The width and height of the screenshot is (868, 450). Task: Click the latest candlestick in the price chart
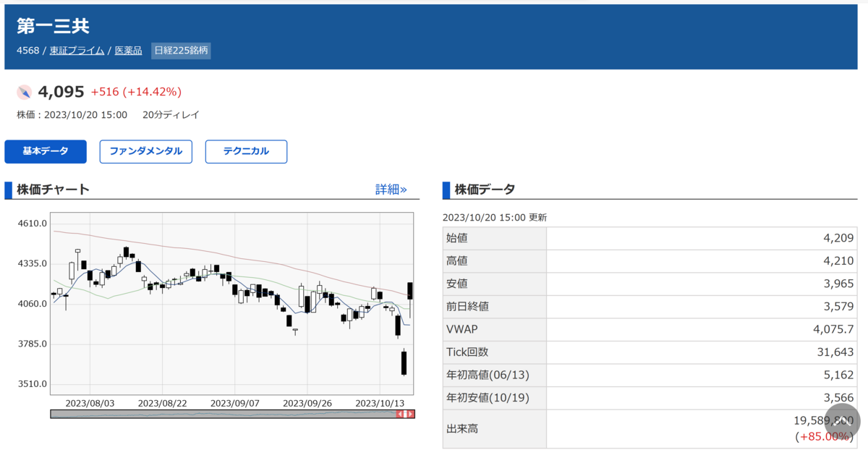tap(411, 291)
